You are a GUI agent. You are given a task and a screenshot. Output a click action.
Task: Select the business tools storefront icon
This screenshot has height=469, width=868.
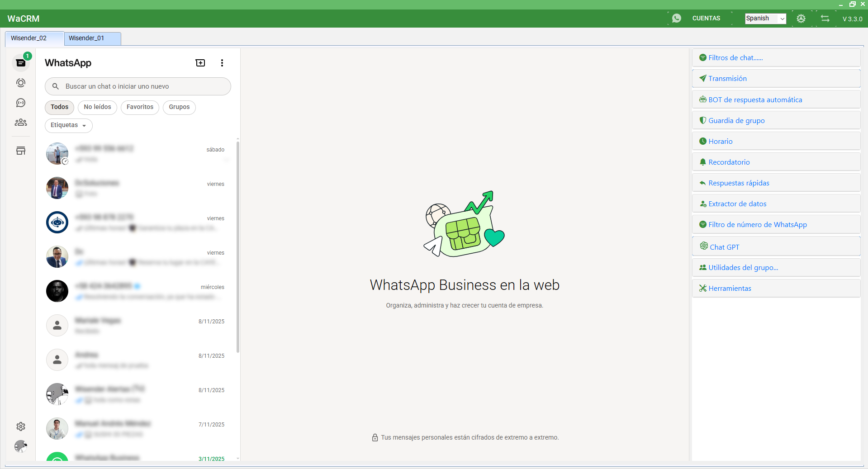tap(21, 151)
